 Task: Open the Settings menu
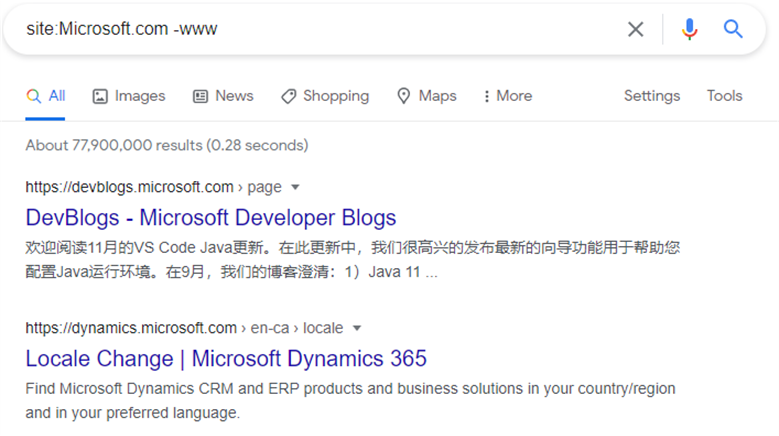pos(652,96)
